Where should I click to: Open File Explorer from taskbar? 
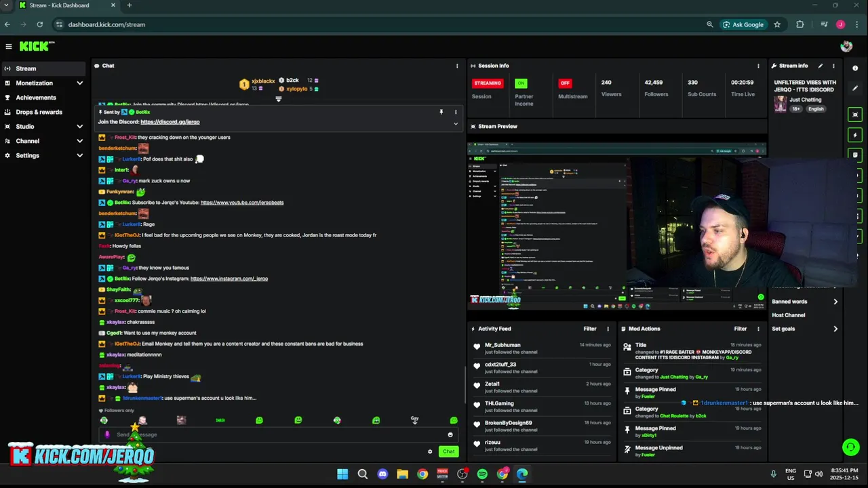click(402, 474)
